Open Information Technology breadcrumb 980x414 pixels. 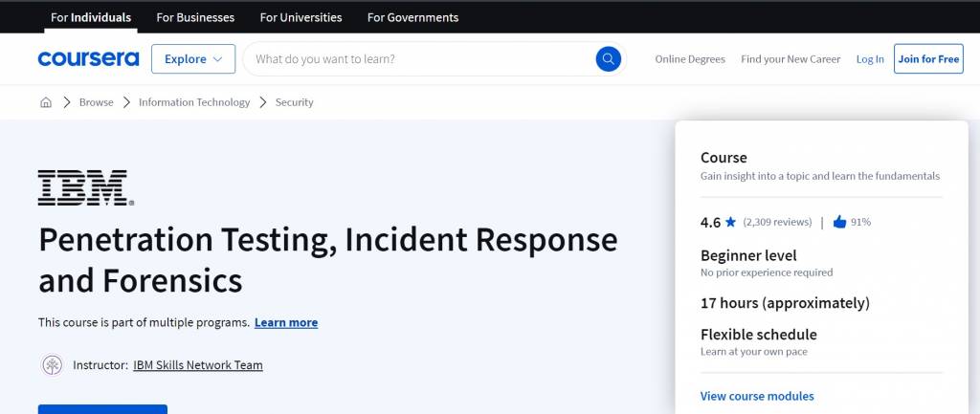(194, 102)
